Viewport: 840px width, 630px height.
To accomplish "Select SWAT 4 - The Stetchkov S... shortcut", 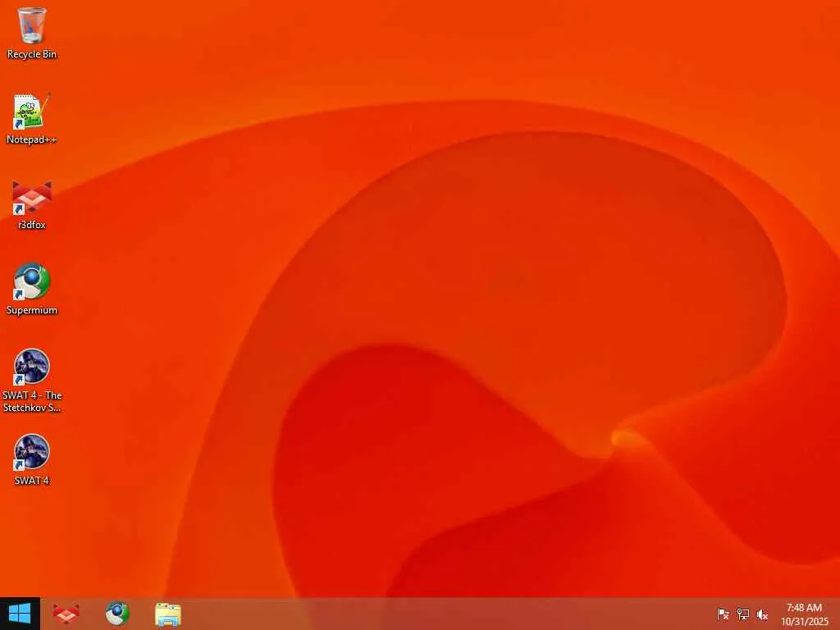I will pyautogui.click(x=32, y=381).
